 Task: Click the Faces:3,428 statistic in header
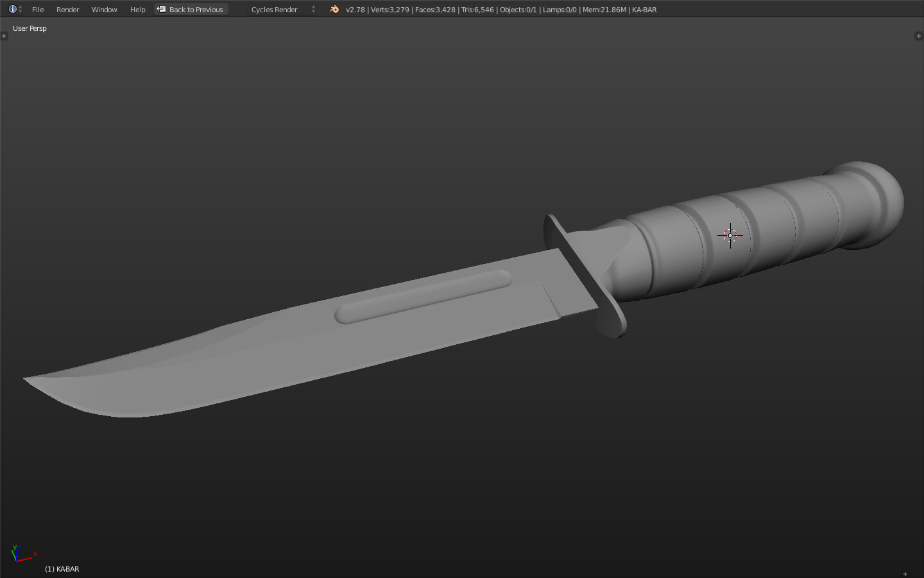[435, 10]
